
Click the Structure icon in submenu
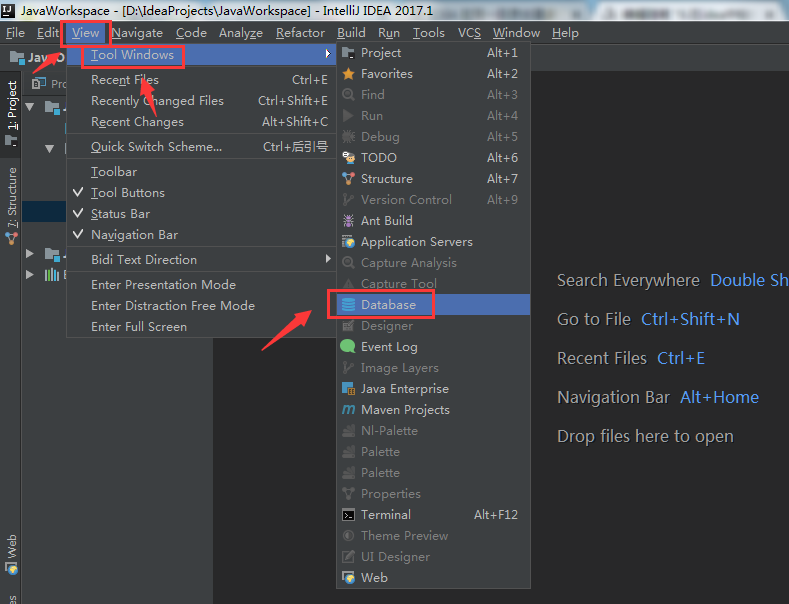[x=348, y=179]
